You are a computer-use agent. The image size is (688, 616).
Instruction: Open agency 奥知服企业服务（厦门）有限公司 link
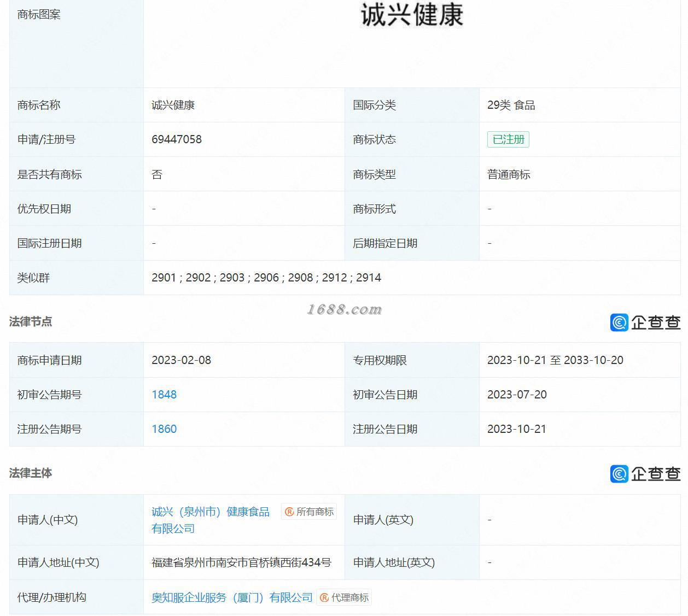tap(232, 597)
